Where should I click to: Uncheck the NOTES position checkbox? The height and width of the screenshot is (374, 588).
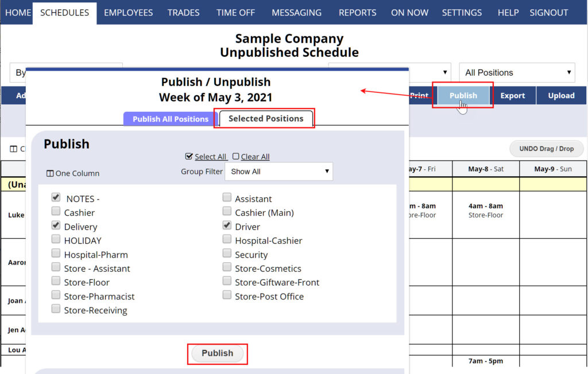56,197
